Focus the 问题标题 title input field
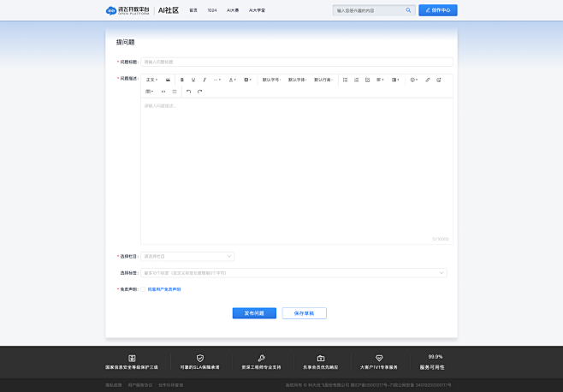Screen dimensions: 563x392 click(x=296, y=62)
